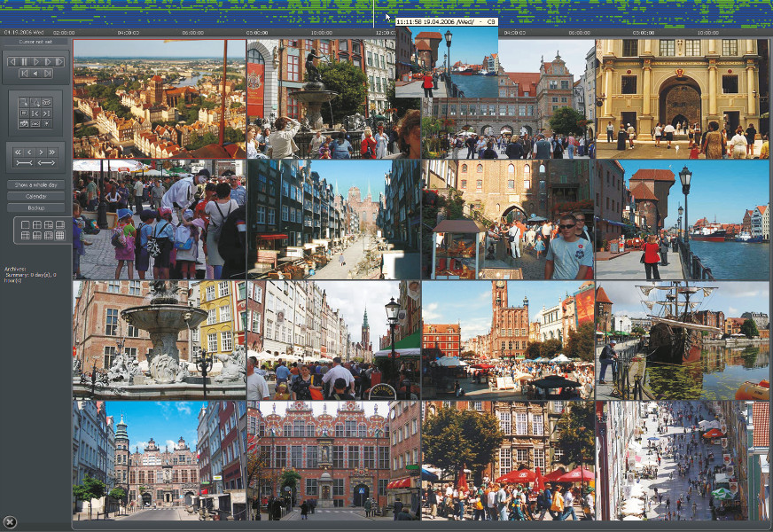Select the sailing ship harbor camera thumbnail

pyautogui.click(x=683, y=340)
